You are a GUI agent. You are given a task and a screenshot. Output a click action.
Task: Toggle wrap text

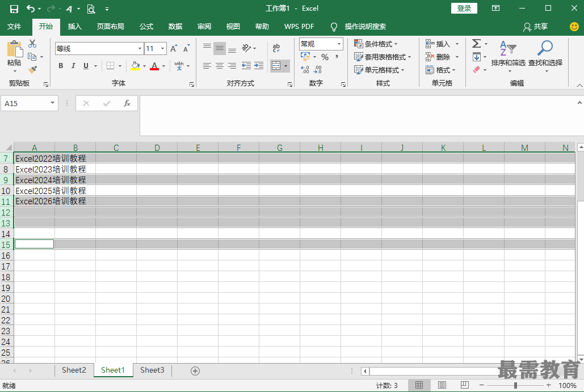pyautogui.click(x=276, y=48)
